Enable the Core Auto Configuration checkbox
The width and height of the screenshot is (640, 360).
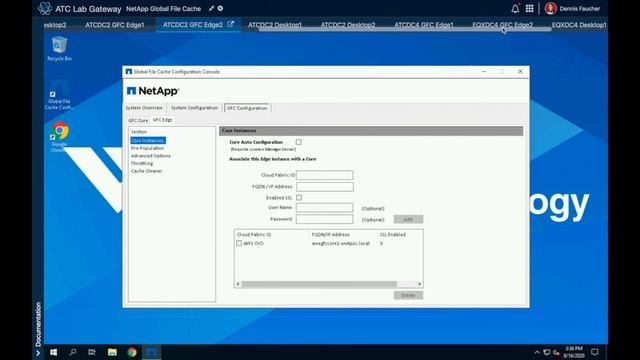coord(299,142)
